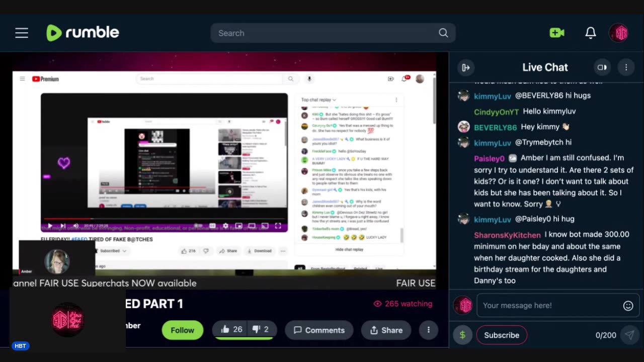
Task: Click the streamed YouTube Premium logo
Action: pyautogui.click(x=45, y=79)
